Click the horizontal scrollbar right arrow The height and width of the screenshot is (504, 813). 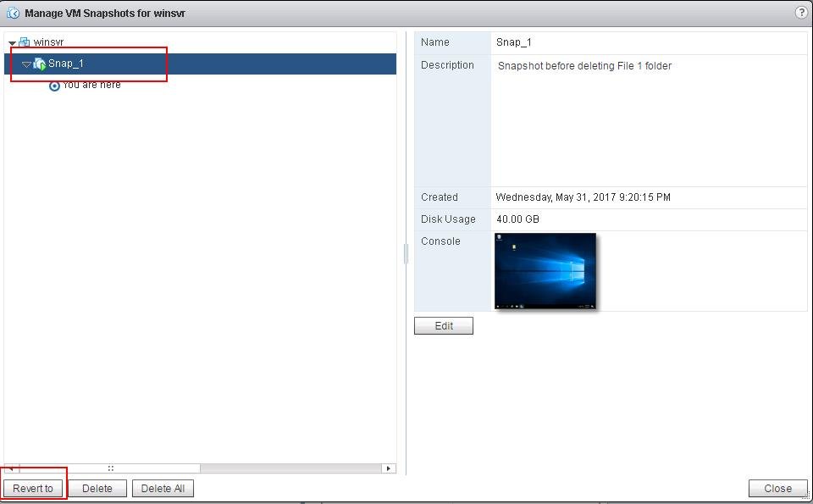(x=389, y=468)
